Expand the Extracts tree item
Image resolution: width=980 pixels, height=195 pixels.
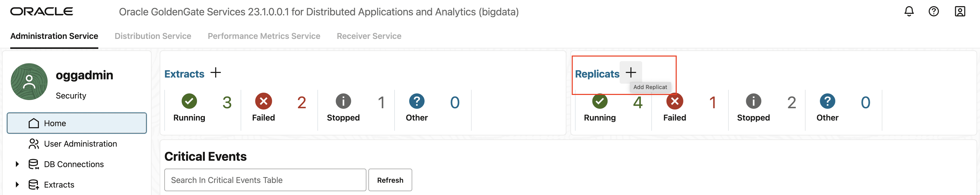pos(17,184)
